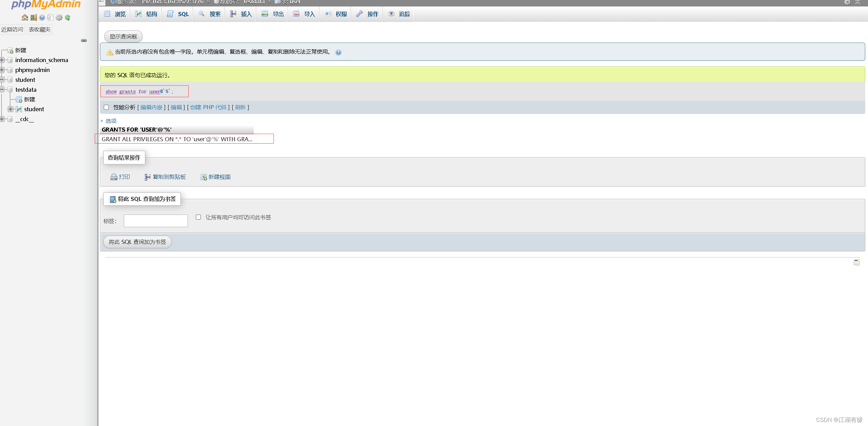Click the 新建视图 link
Viewport: 868px width, 426px height.
[220, 177]
